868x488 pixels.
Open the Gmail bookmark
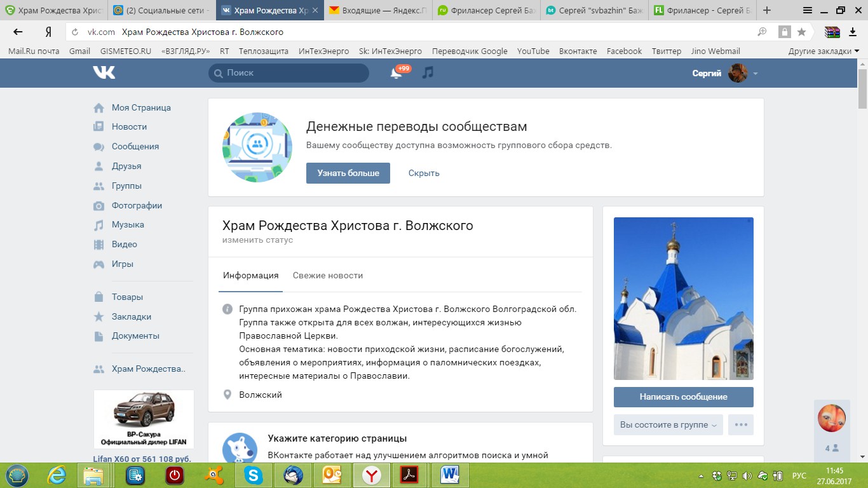point(79,51)
